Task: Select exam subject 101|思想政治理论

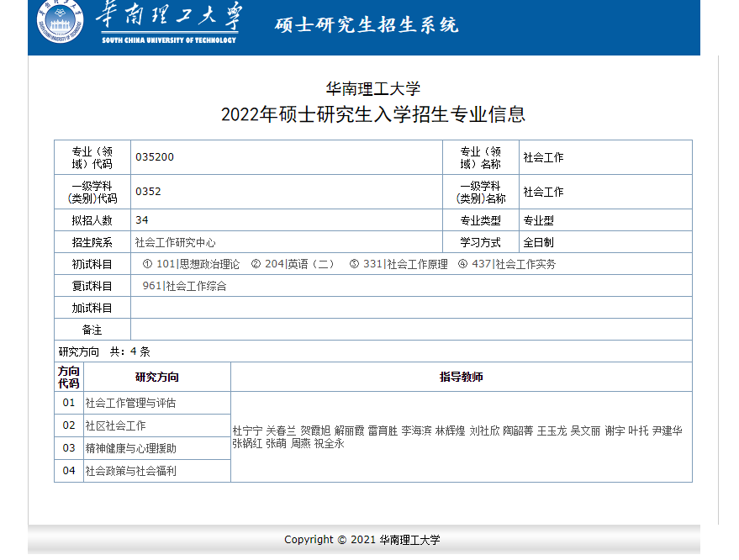Action: 198,264
